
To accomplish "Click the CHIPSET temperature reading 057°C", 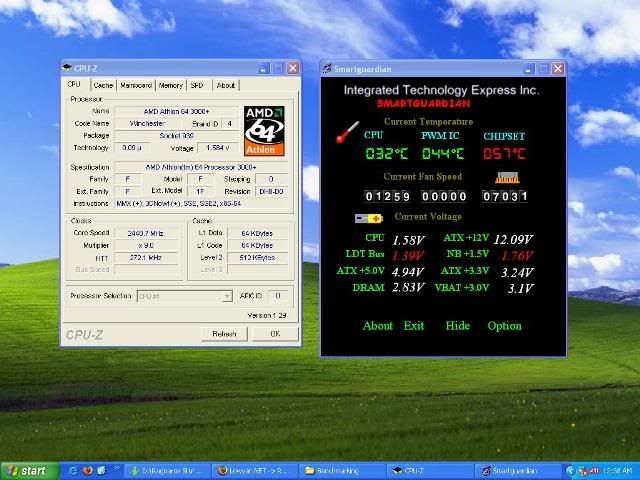I will (504, 154).
